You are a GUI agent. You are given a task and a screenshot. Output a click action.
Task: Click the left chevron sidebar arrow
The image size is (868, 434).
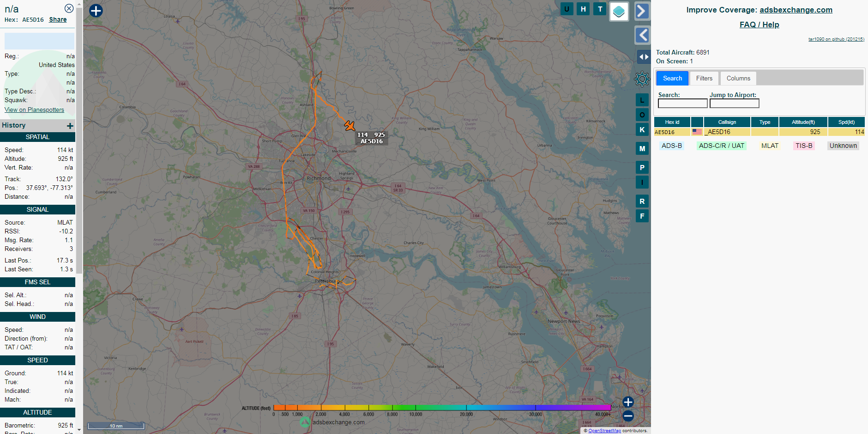click(642, 35)
